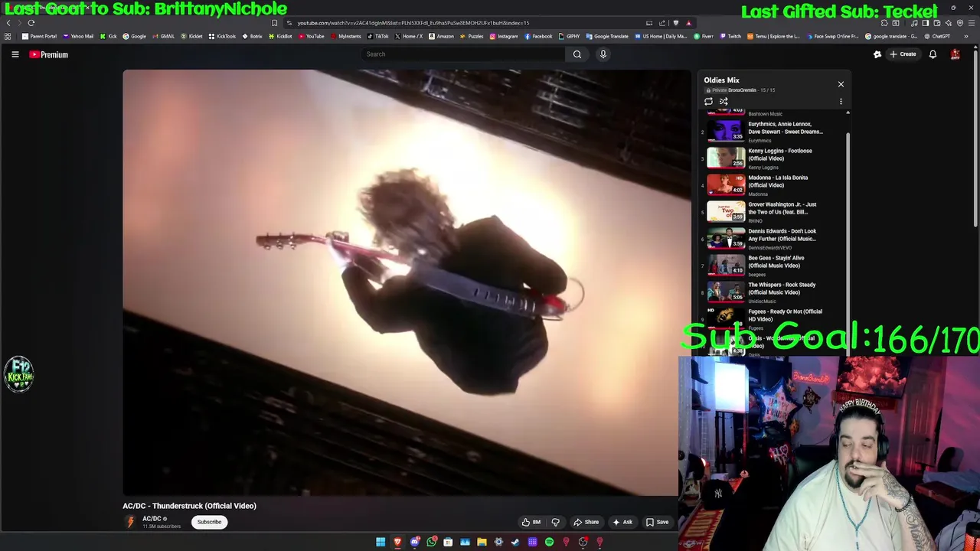The image size is (980, 551).
Task: Play Dennis Edwards Don't Look Any Further
Action: [773, 239]
